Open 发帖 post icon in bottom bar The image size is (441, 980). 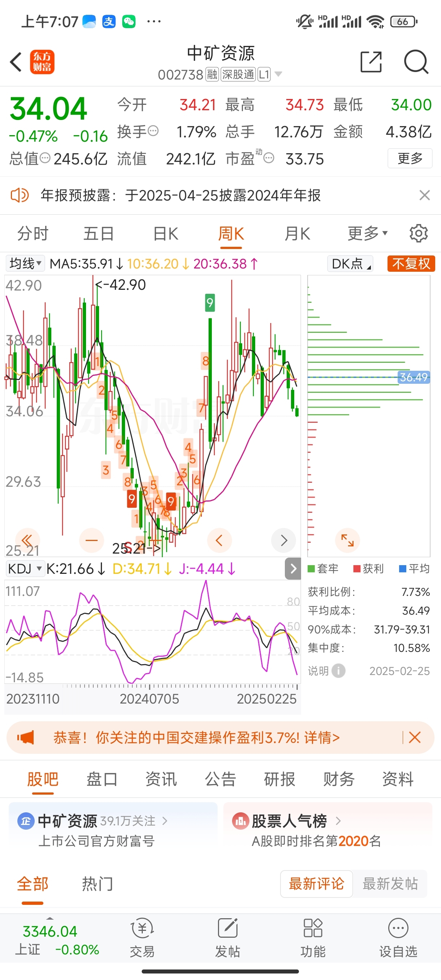point(227,937)
